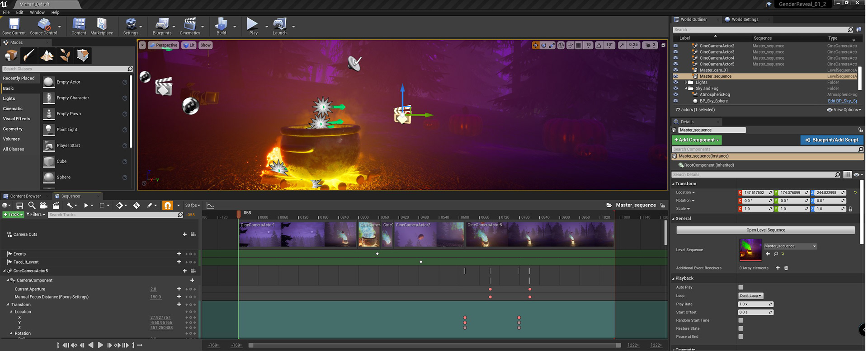Click the CineCameraActor2 camera cut thumbnail
Screen dimensions: 868x351
point(429,234)
